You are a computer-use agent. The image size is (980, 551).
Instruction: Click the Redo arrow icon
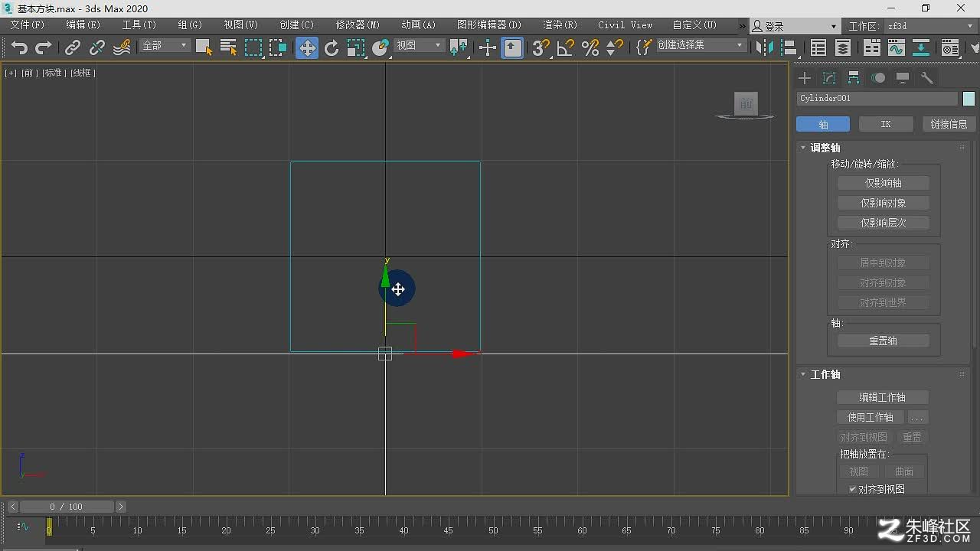click(44, 48)
